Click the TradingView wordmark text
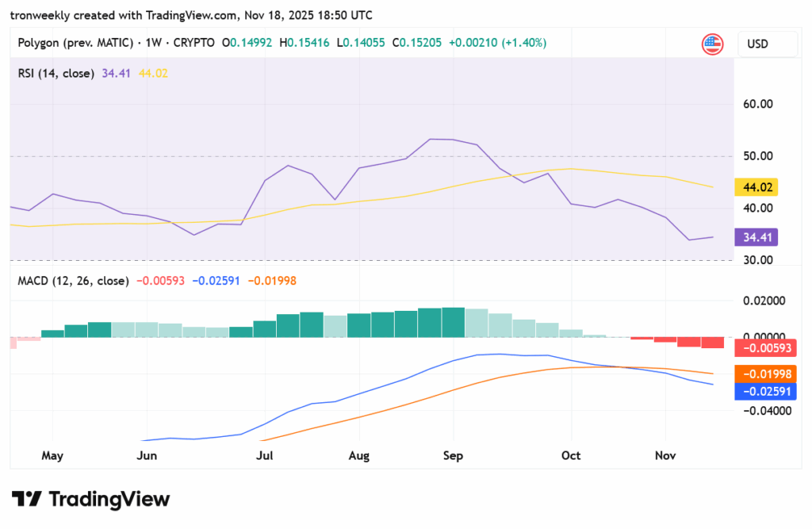This screenshot has height=529, width=812. click(x=109, y=499)
